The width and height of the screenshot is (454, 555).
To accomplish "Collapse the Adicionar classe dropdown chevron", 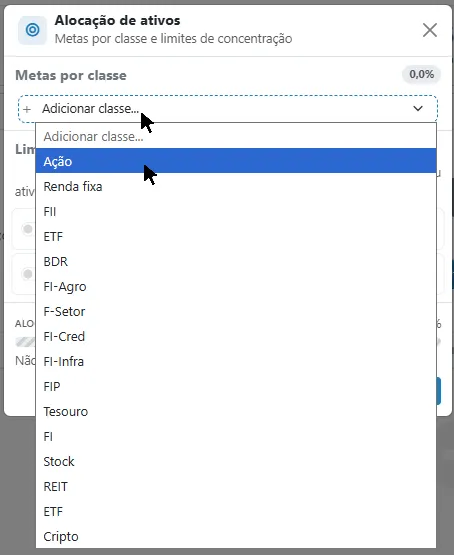I will point(418,108).
